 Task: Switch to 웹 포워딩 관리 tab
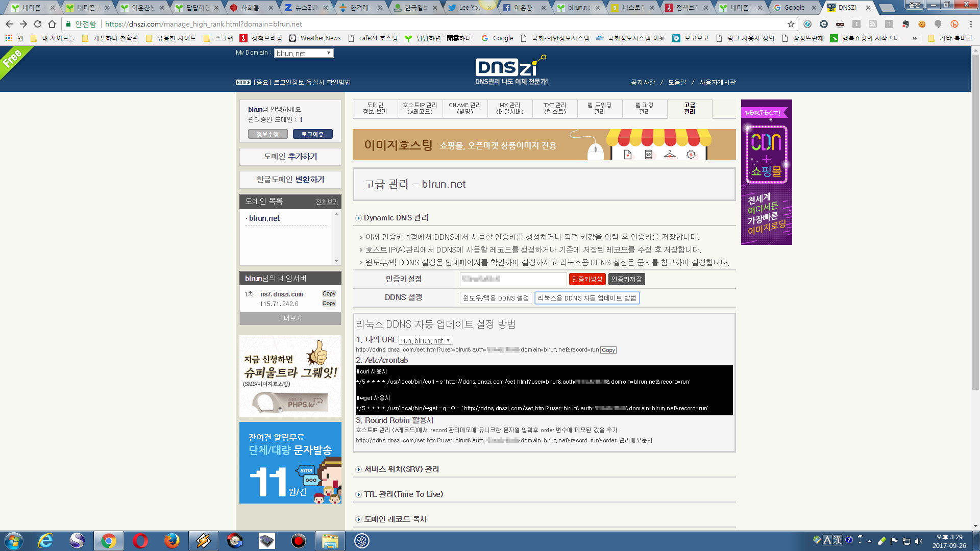pyautogui.click(x=600, y=109)
